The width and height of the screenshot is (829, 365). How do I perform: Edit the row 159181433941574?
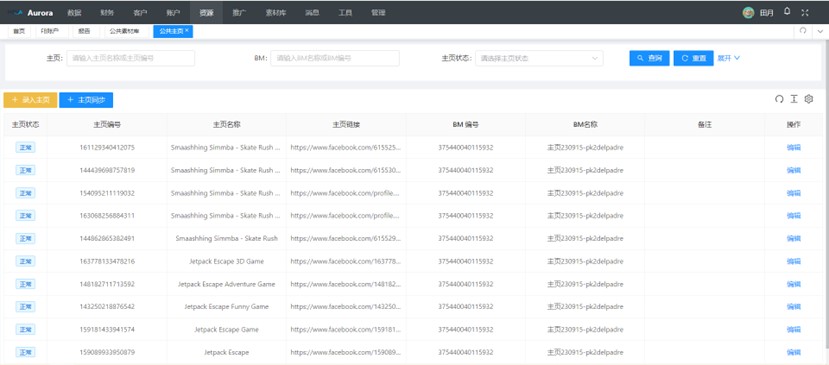(794, 330)
